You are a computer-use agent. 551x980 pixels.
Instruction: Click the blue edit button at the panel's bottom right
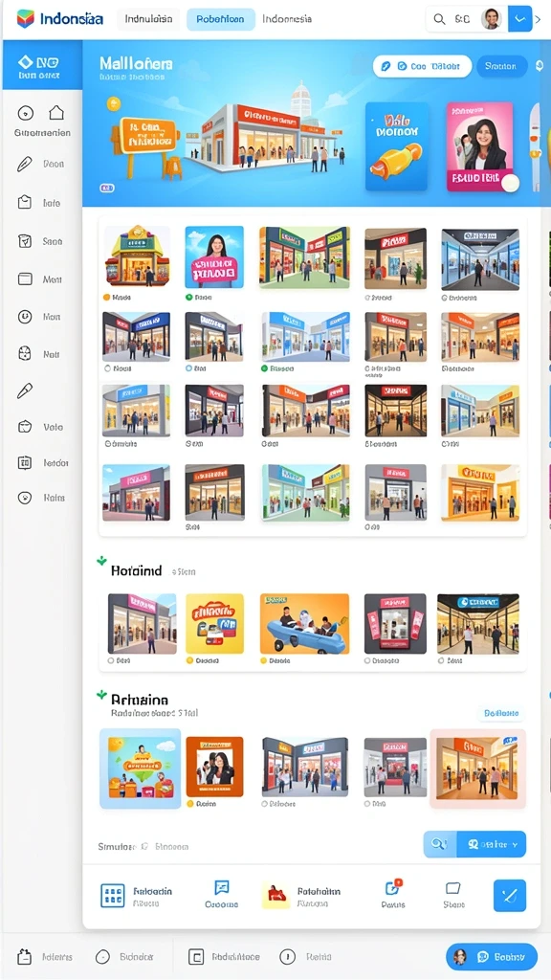pyautogui.click(x=510, y=896)
